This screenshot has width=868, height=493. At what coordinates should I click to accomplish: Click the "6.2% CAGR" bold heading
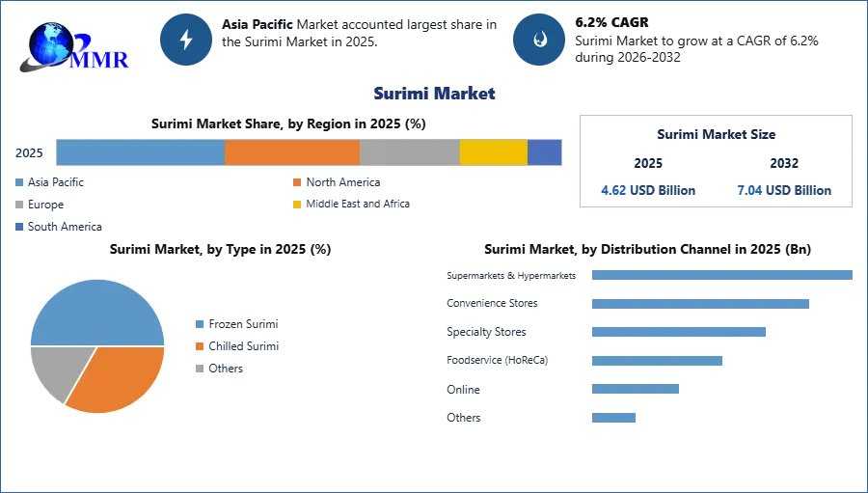coord(611,22)
